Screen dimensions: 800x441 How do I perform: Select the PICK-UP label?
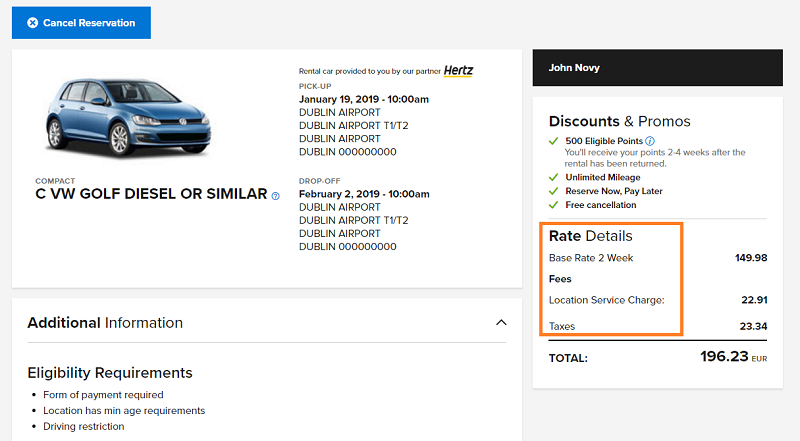[315, 86]
